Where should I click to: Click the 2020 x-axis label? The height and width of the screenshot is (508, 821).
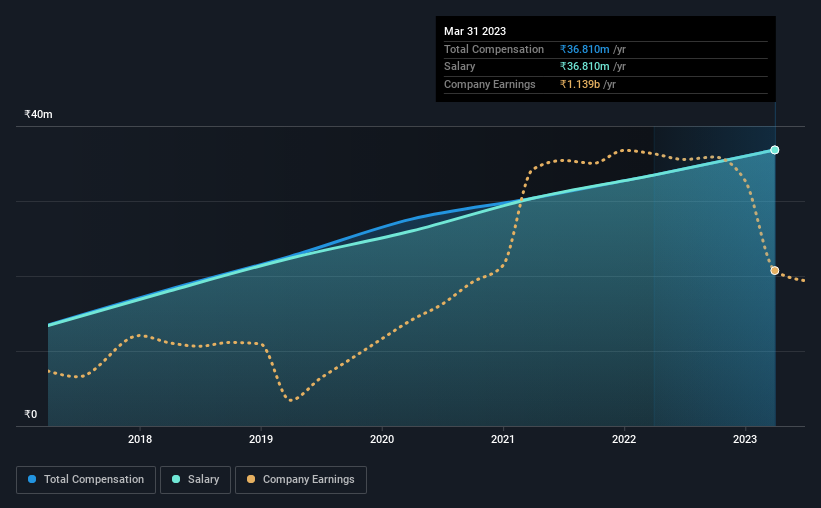click(x=382, y=439)
